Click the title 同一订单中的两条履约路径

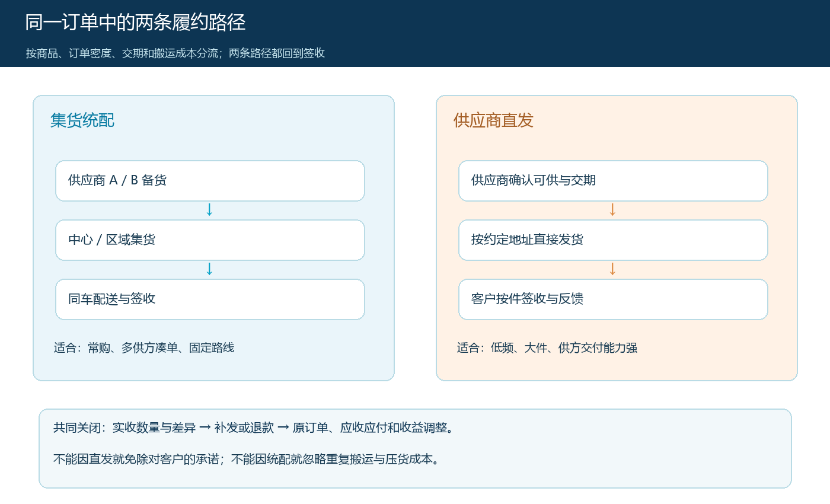pyautogui.click(x=135, y=23)
